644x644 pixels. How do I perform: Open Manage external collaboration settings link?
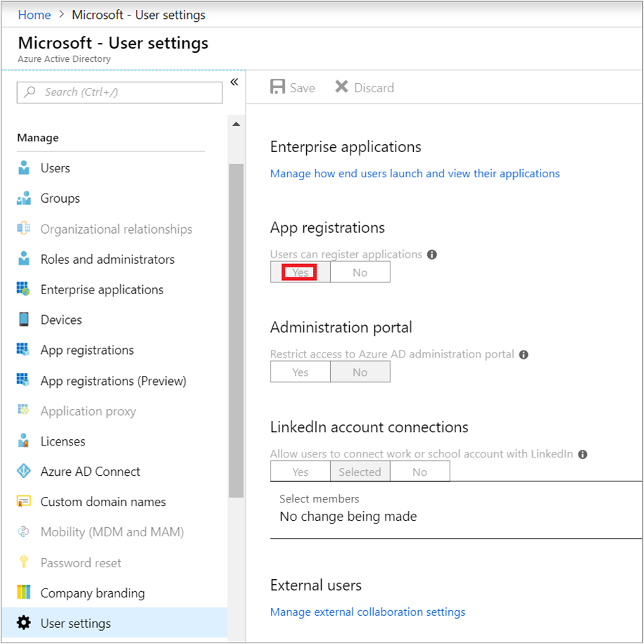pos(367,612)
